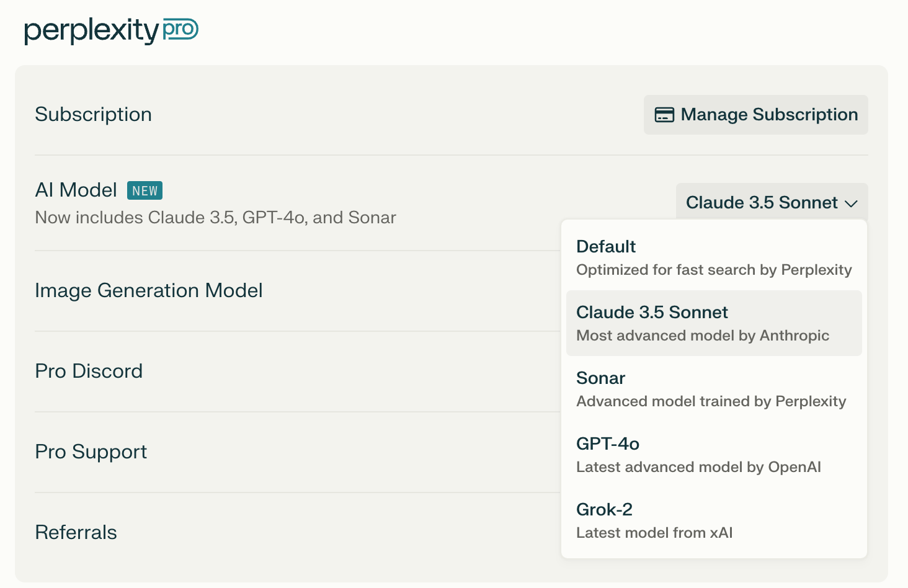
Task: Click the credit card icon in Manage Subscription
Action: pos(664,115)
